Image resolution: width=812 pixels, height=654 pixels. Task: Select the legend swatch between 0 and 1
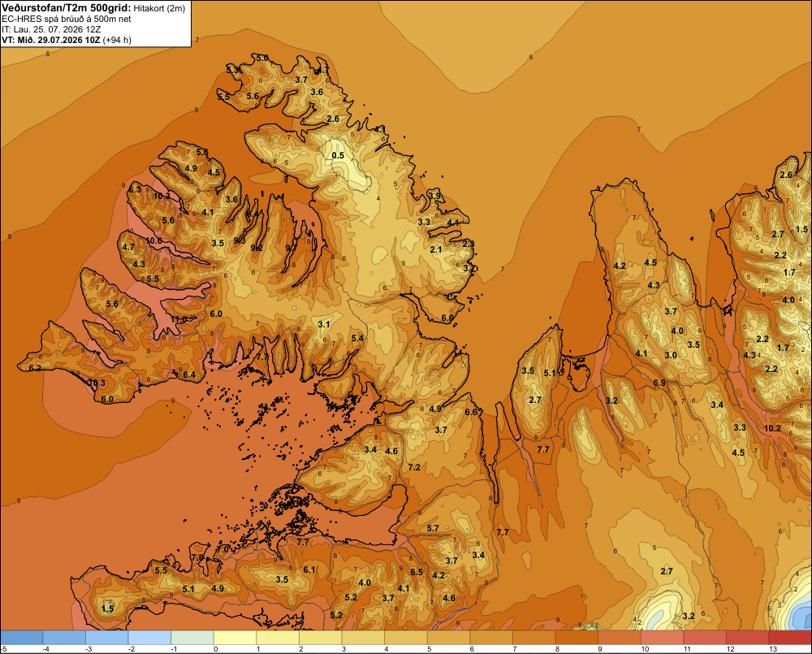235,638
